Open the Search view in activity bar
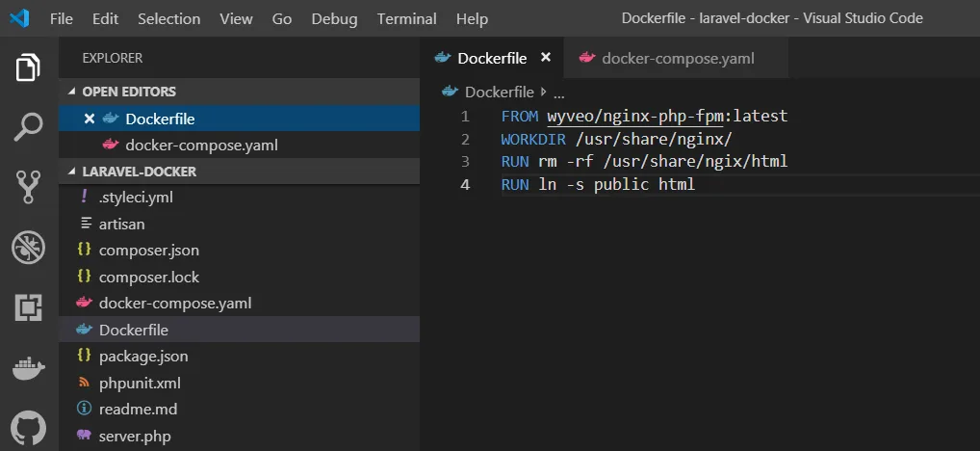This screenshot has height=451, width=980. click(x=28, y=127)
